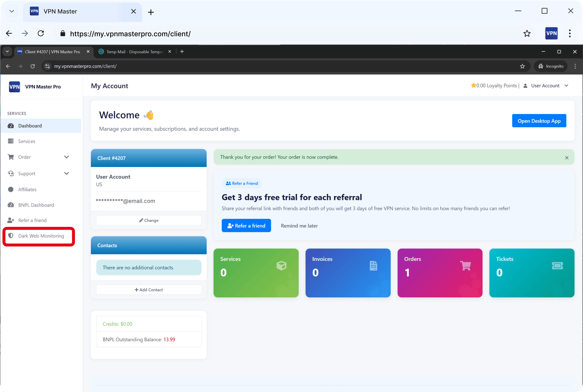The width and height of the screenshot is (583, 392).
Task: Click the Dashboard gauge icon
Action: coord(11,126)
